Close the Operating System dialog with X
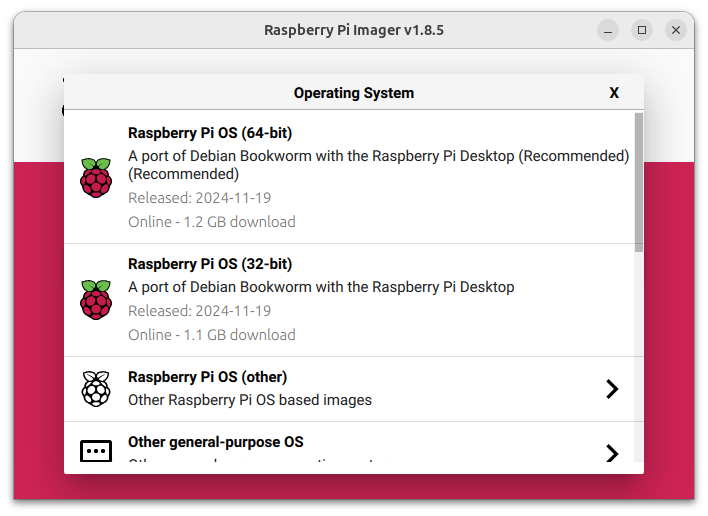The height and width of the screenshot is (516, 708). pyautogui.click(x=614, y=93)
